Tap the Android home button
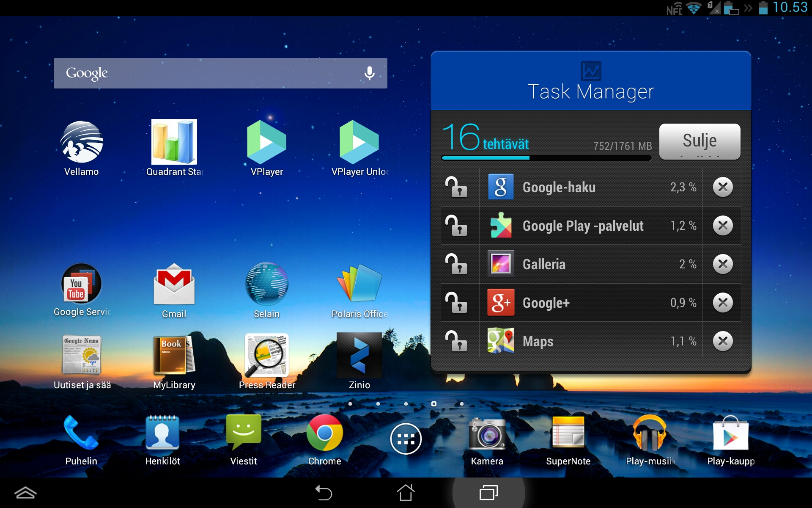812x508 pixels. point(406,492)
